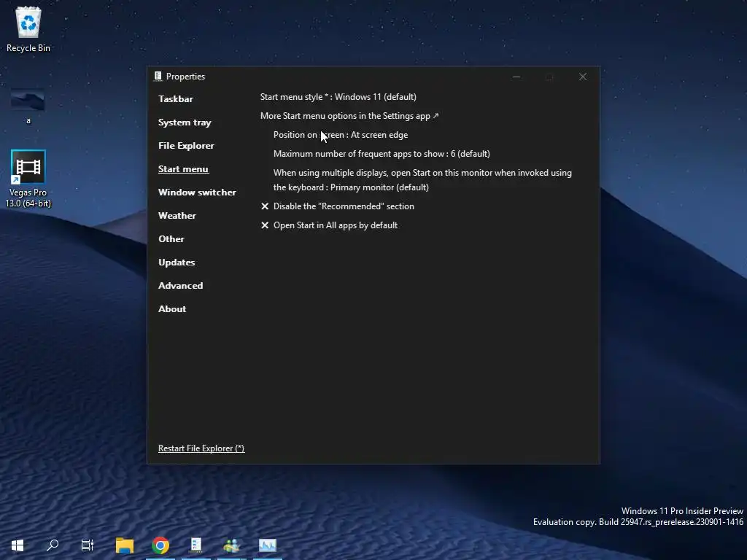Close the Properties window
This screenshot has width=747, height=560.
pos(583,77)
